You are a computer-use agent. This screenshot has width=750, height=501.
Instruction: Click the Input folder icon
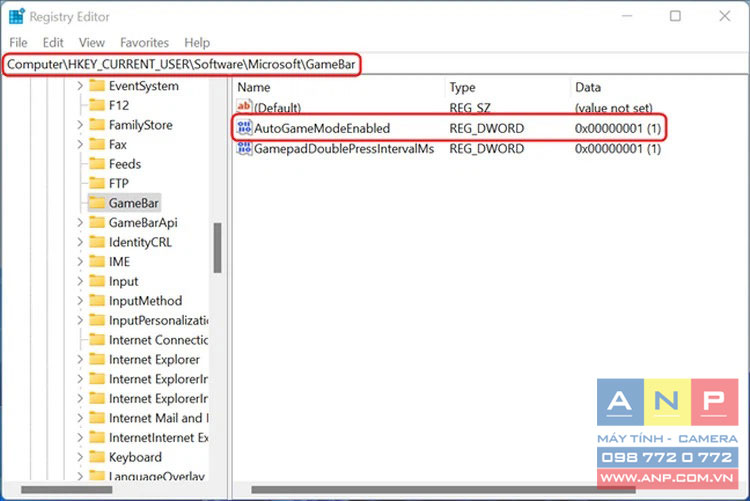pos(97,281)
